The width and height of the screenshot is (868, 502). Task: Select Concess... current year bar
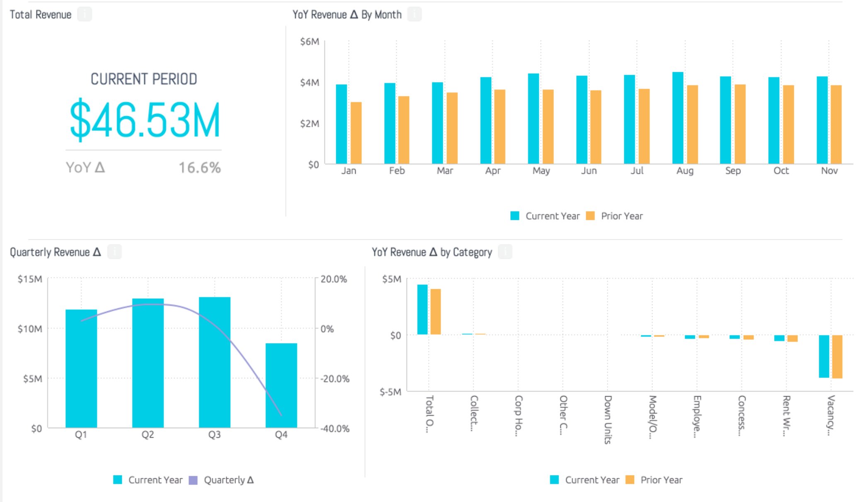coord(735,337)
